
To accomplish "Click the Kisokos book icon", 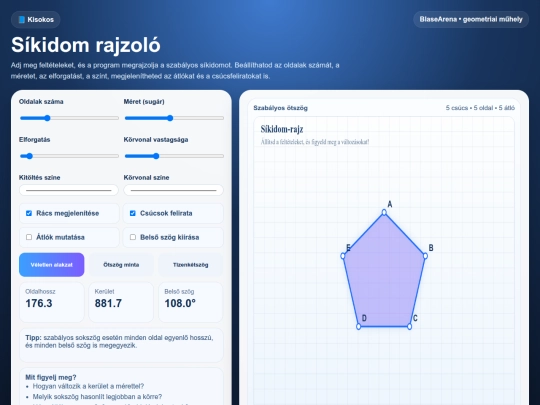I will coord(22,20).
